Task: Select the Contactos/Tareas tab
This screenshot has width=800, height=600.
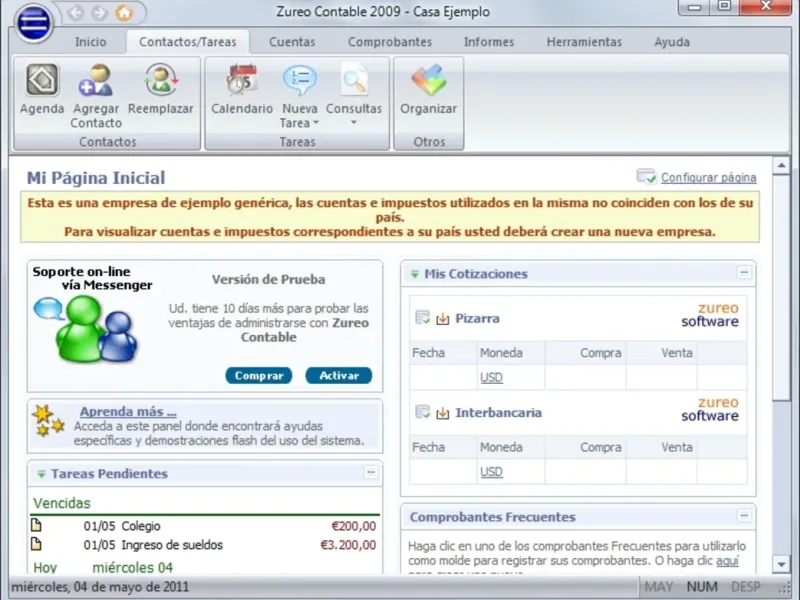Action: click(x=188, y=42)
